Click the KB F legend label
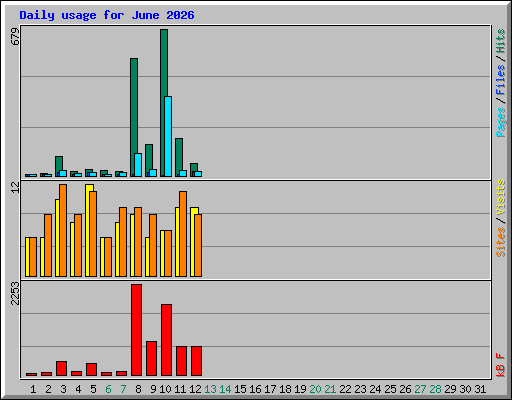Screen dimensions: 512x400 (x=501, y=365)
